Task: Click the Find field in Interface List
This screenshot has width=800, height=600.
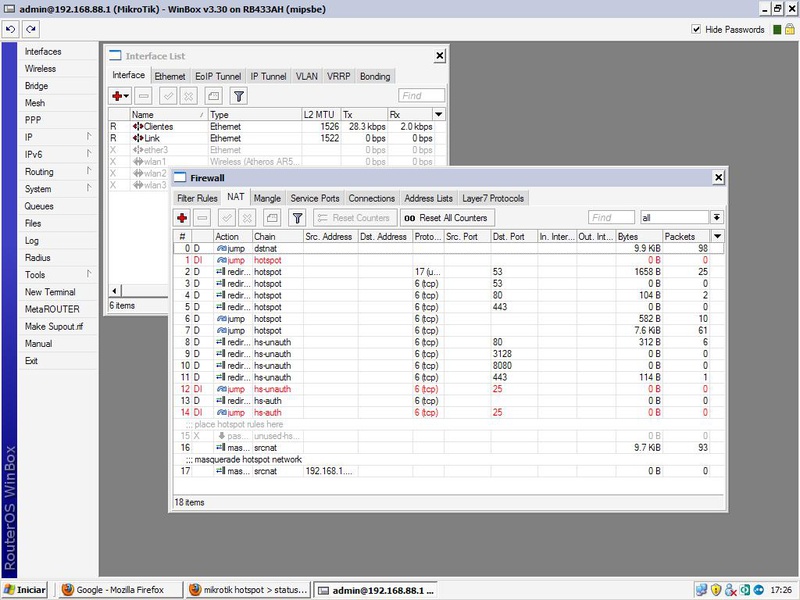Action: [421, 95]
